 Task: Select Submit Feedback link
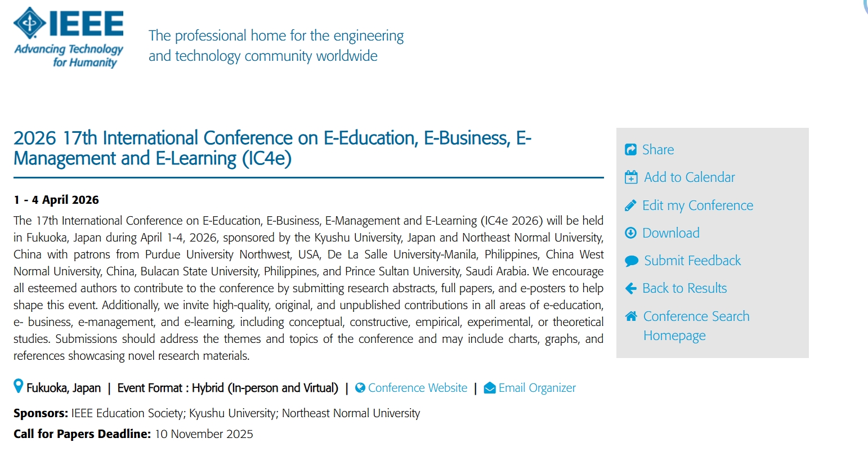tap(692, 261)
